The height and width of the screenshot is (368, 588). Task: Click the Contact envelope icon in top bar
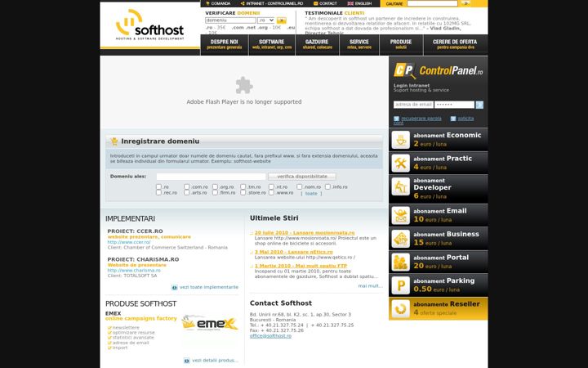point(316,3)
